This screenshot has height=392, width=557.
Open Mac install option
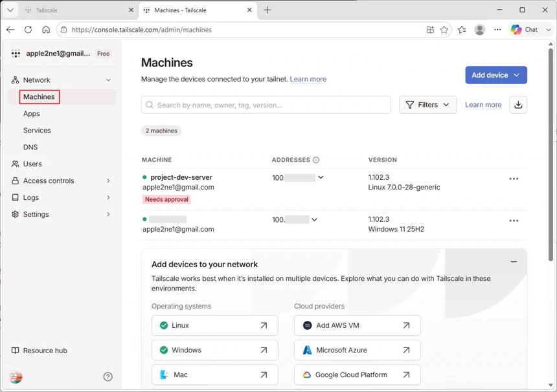pos(214,375)
